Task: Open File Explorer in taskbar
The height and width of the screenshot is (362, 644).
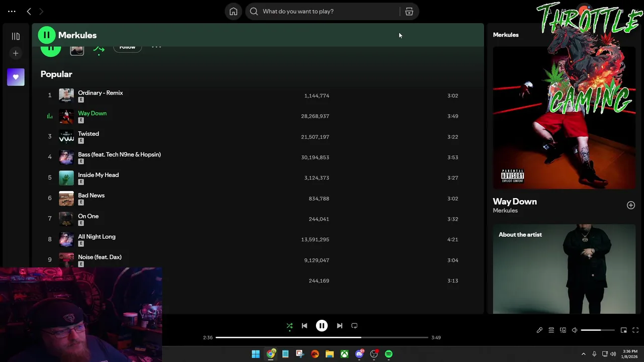Action: tap(330, 354)
